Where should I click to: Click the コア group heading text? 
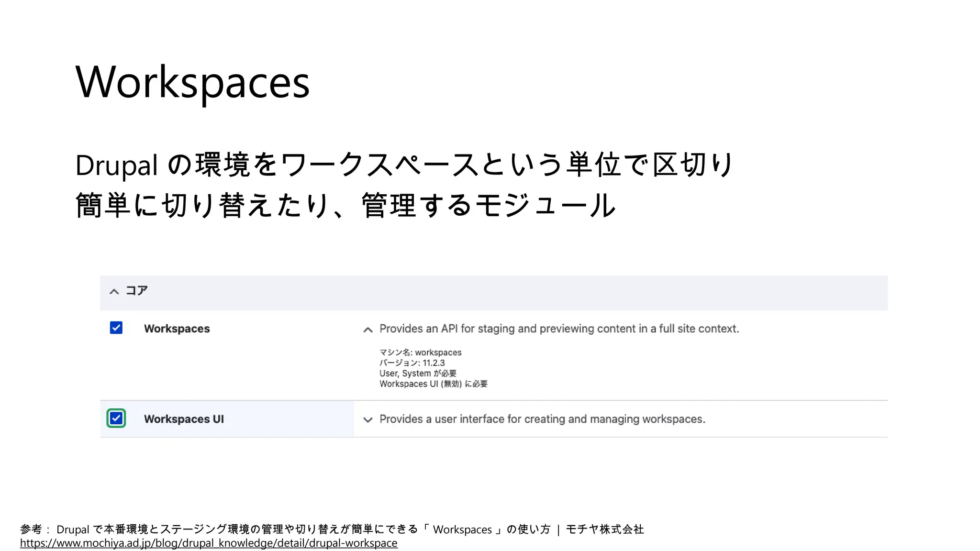136,290
